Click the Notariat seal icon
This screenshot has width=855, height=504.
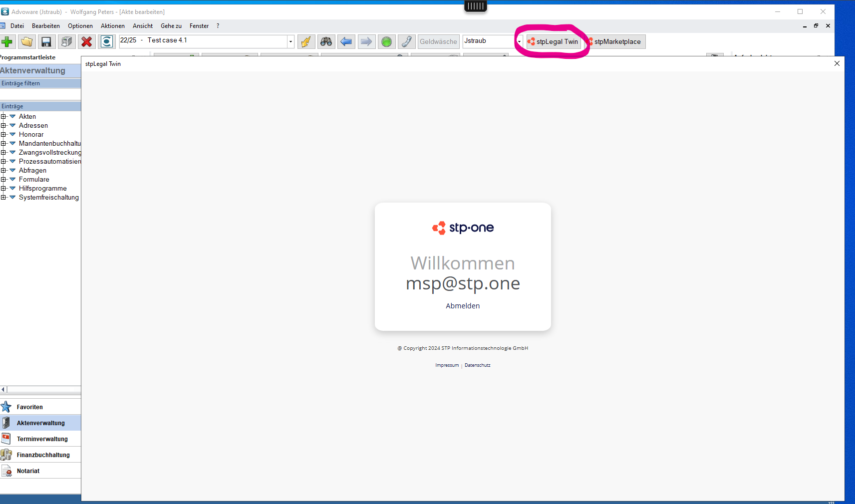[x=6, y=471]
